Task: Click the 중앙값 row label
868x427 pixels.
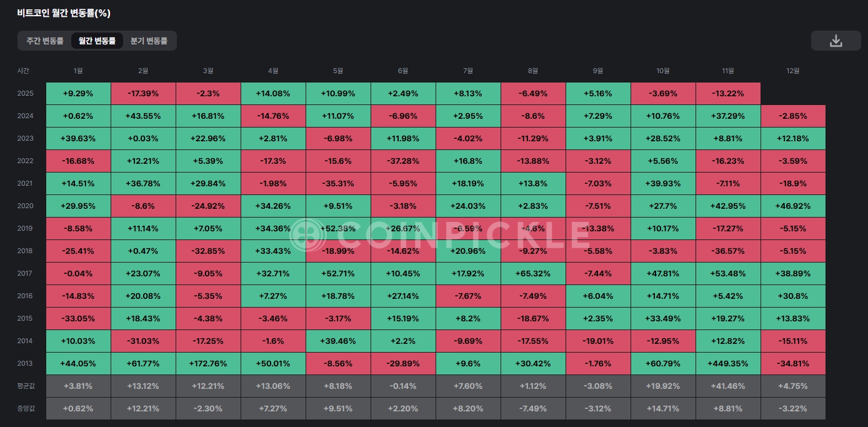Action: pos(25,409)
